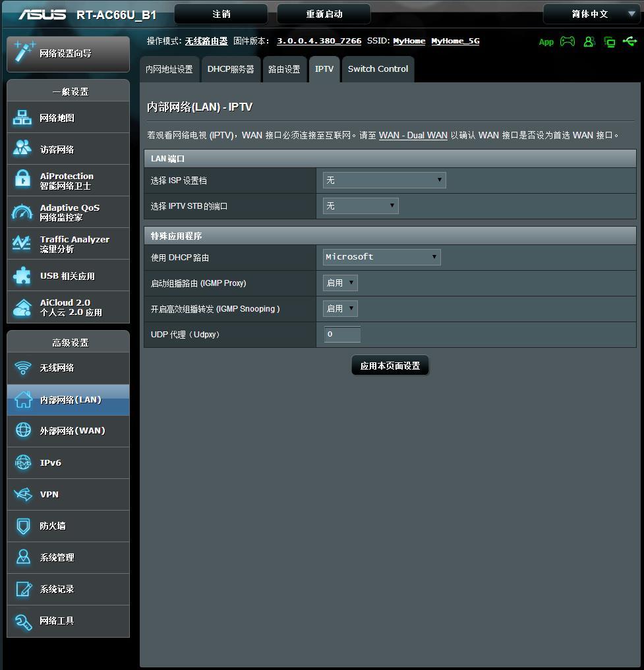This screenshot has width=644, height=670.
Task: Expand the ISP profile (选择 ISP 设置档) dropdown
Action: (384, 180)
